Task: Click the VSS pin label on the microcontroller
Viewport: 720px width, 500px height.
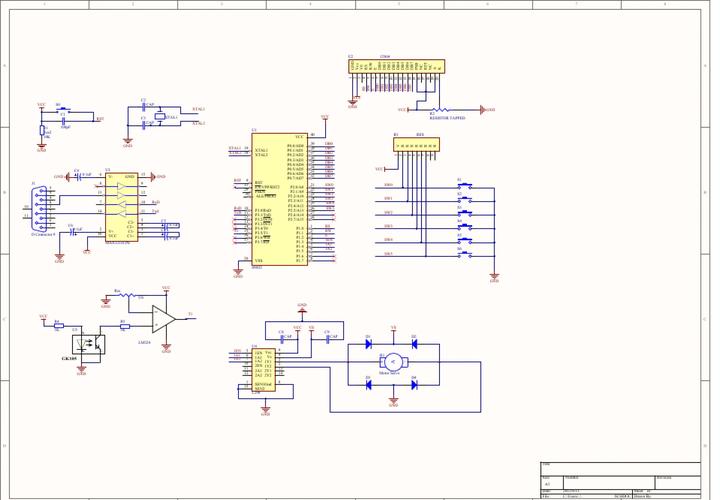Action: (259, 261)
